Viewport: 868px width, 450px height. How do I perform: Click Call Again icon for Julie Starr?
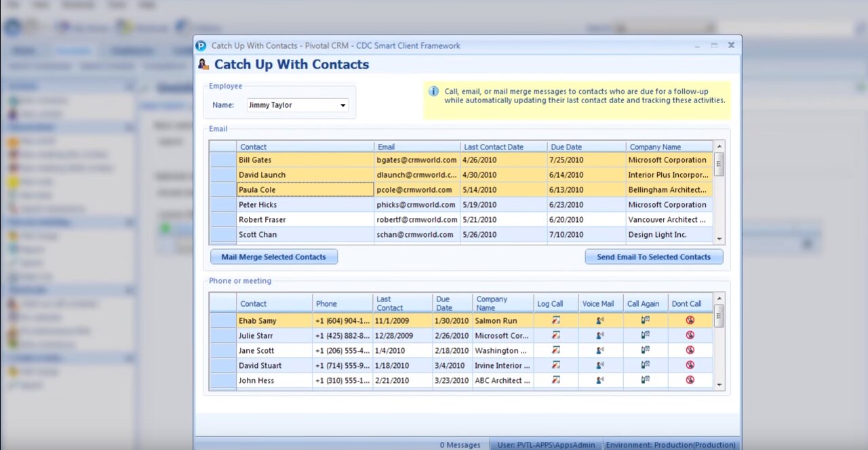click(x=646, y=335)
